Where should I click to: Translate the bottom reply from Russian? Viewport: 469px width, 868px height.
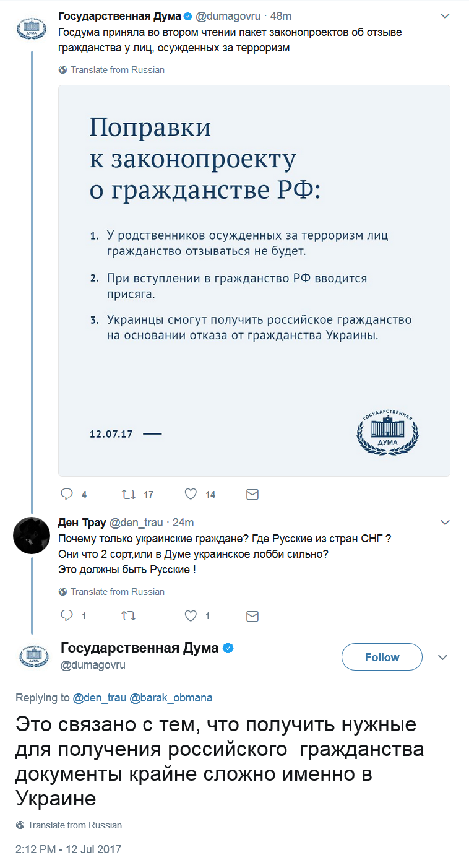[74, 825]
